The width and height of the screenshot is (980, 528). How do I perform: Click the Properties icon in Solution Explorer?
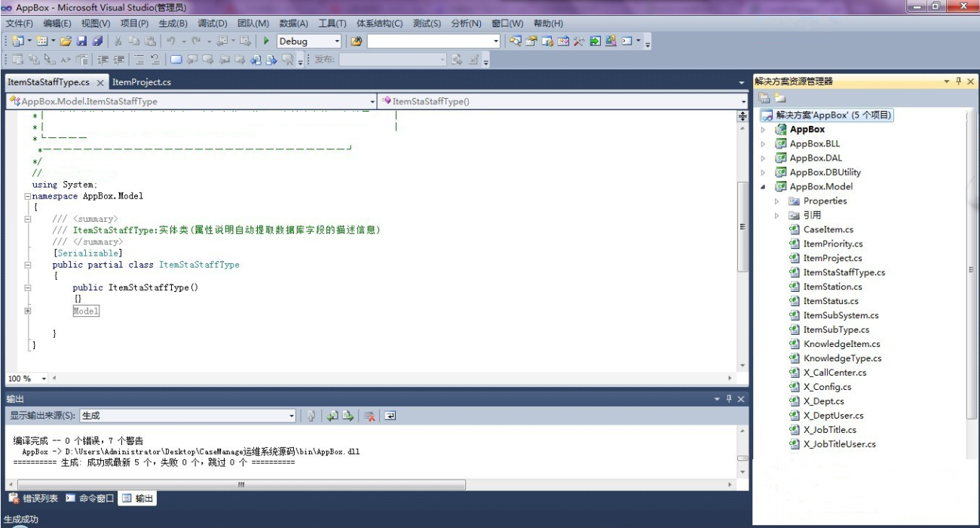764,98
